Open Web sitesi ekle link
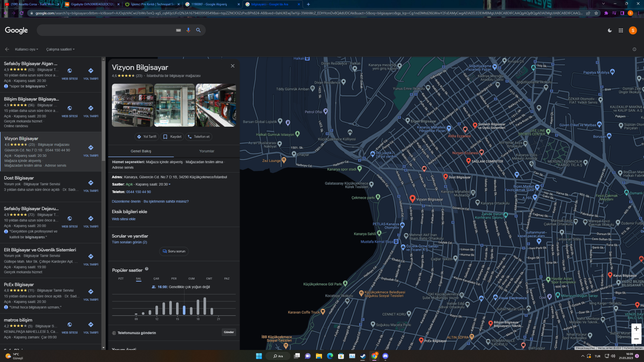The image size is (644, 362). (124, 219)
